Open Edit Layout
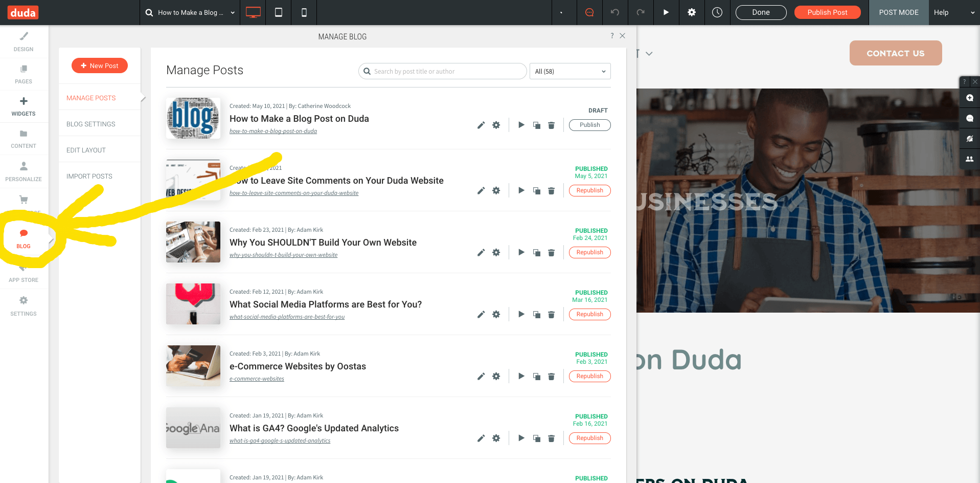This screenshot has width=980, height=483. (86, 150)
